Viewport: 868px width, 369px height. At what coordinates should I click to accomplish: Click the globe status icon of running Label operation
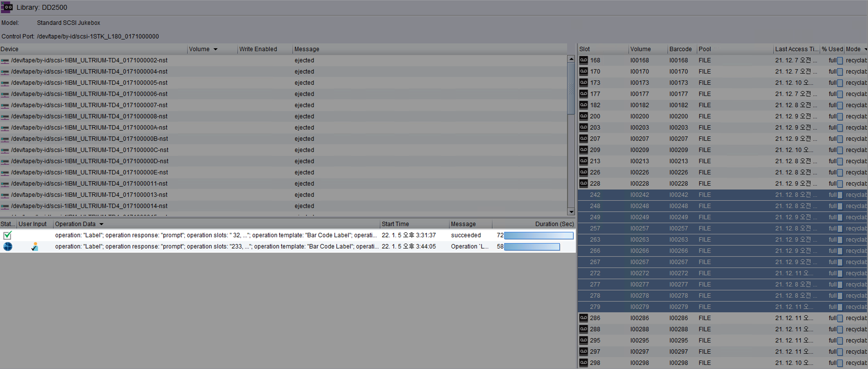click(7, 246)
